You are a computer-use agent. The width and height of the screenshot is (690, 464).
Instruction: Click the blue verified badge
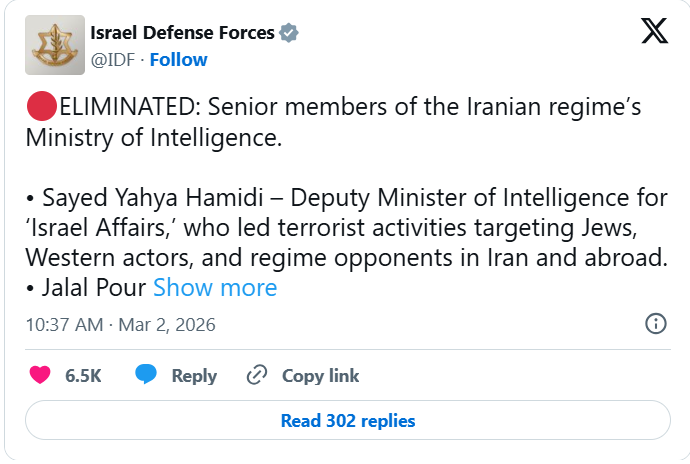pos(288,33)
